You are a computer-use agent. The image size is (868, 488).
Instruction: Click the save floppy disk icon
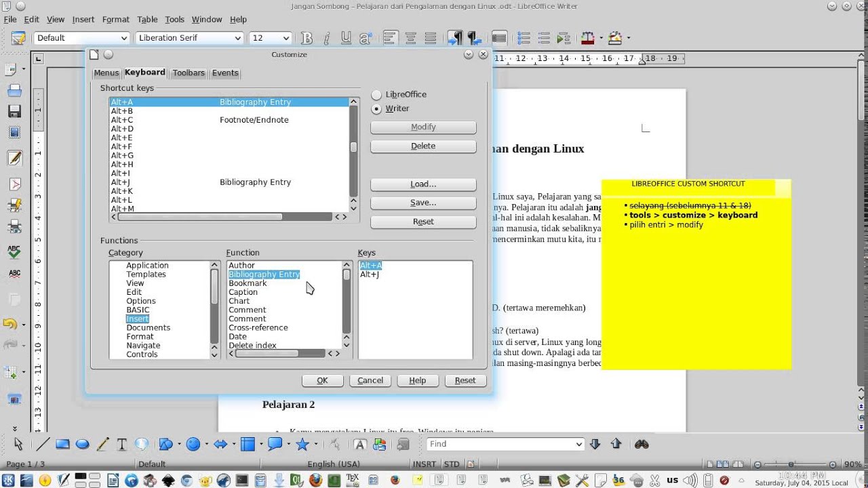tap(14, 111)
